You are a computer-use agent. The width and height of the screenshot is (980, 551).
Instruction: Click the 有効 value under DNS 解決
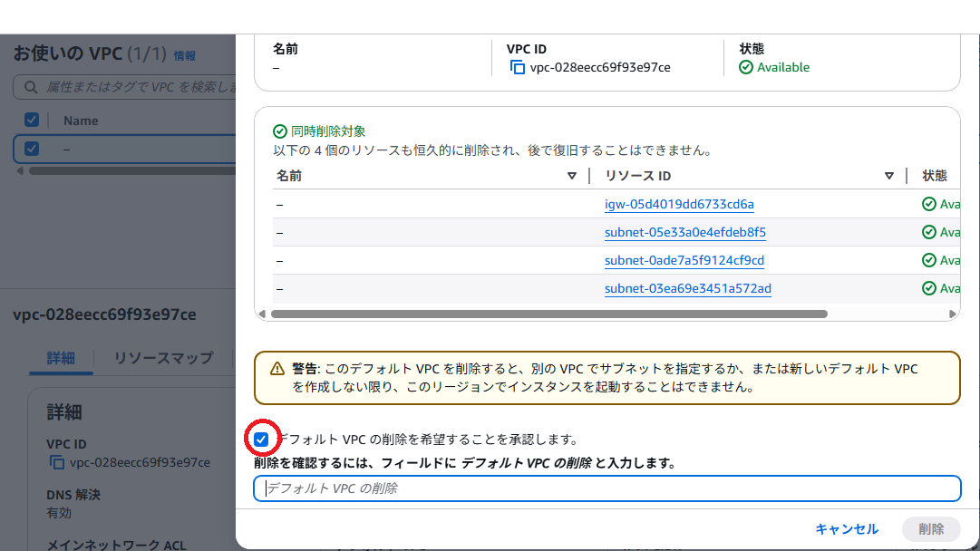[x=59, y=513]
